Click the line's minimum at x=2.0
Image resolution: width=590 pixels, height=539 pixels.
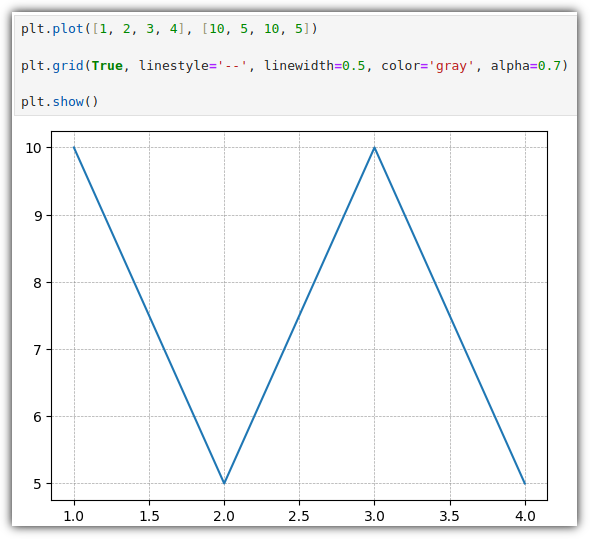pyautogui.click(x=224, y=483)
